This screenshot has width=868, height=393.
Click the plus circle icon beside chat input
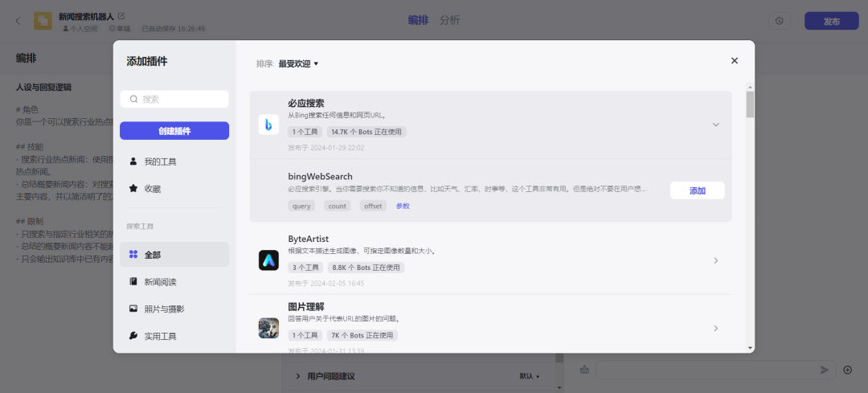[x=848, y=370]
